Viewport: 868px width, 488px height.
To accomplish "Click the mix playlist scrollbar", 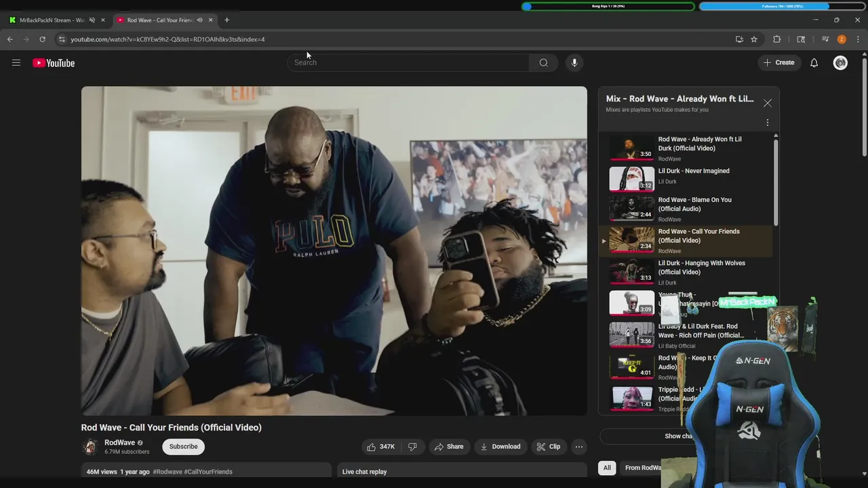I will [776, 183].
